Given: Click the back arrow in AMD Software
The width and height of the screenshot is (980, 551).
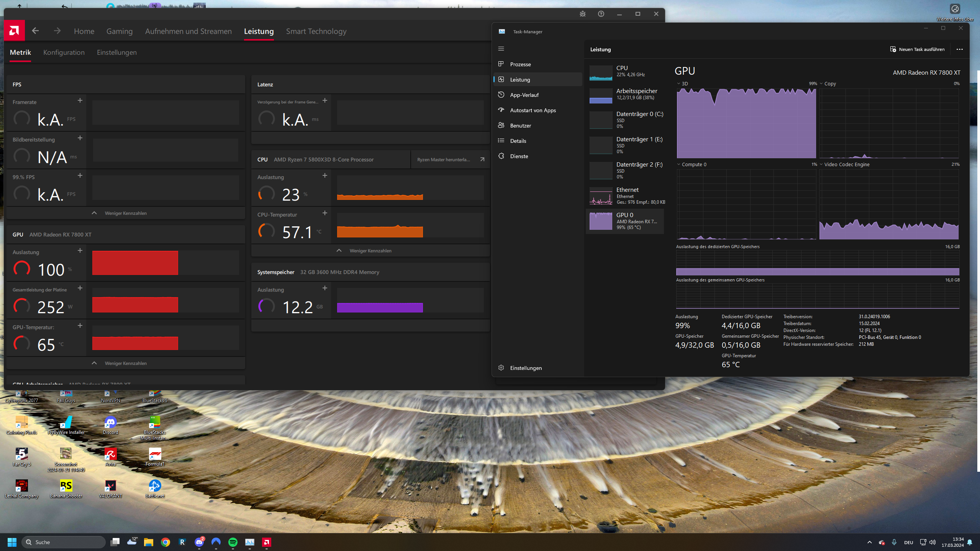Looking at the screenshot, I should click(35, 31).
